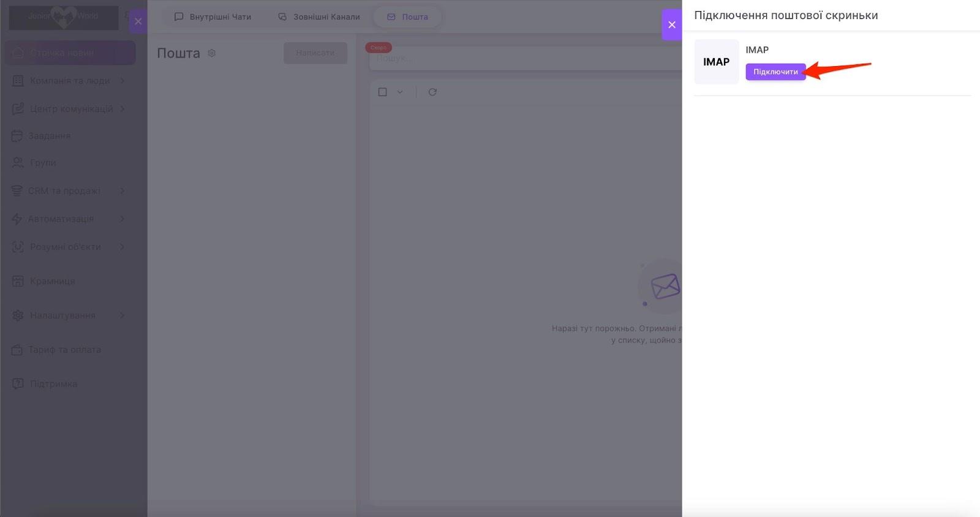Expand Автоматизація chevron
The image size is (980, 517).
(x=123, y=219)
